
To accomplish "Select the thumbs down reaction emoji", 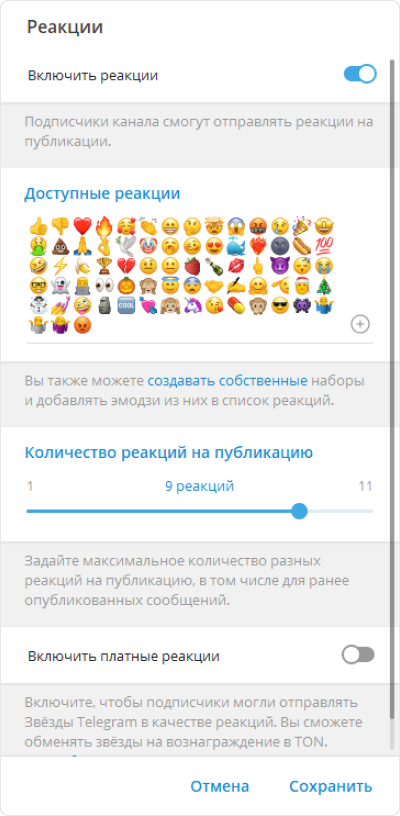I will (60, 227).
